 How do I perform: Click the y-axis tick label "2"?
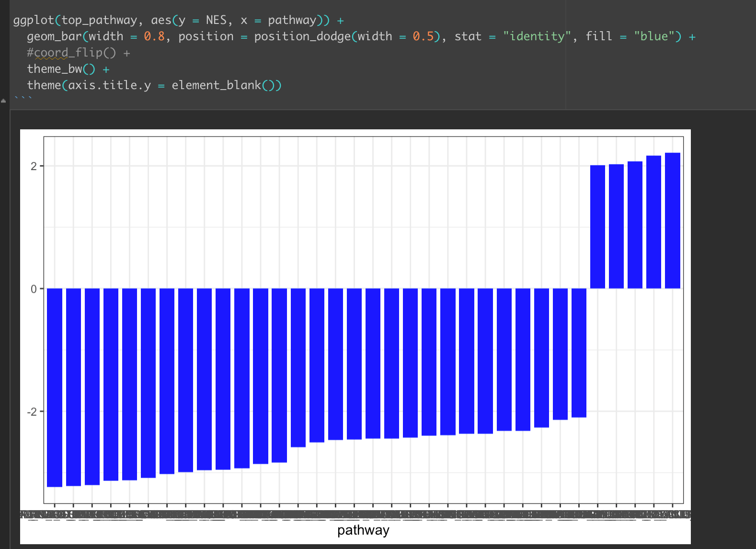point(34,166)
